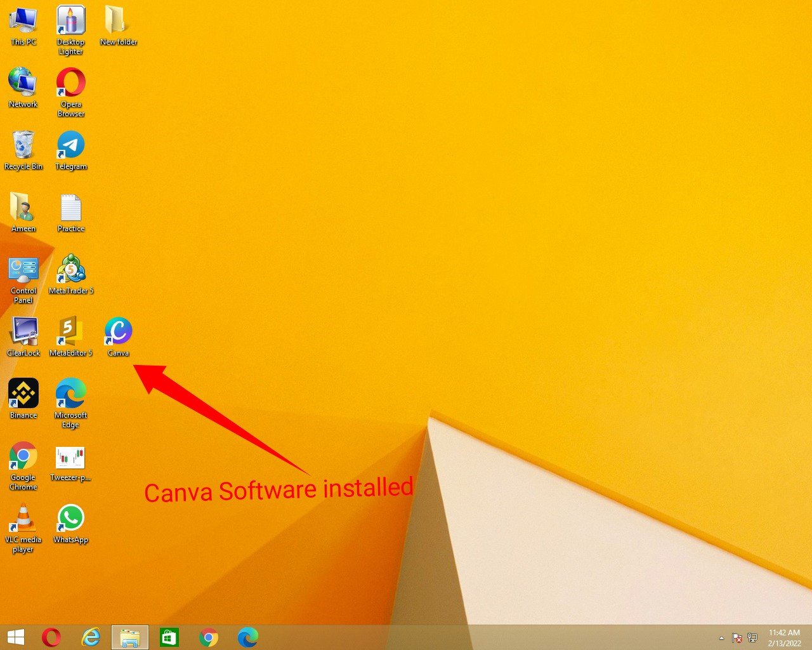This screenshot has height=650, width=812.
Task: Select the Opera Browser desktop shortcut
Action: click(x=70, y=92)
